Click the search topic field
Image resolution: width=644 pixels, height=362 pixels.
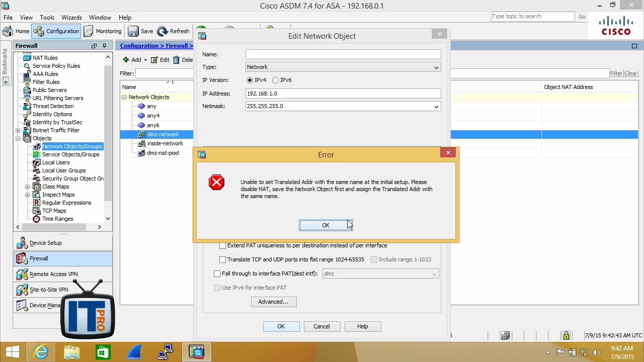point(533,17)
